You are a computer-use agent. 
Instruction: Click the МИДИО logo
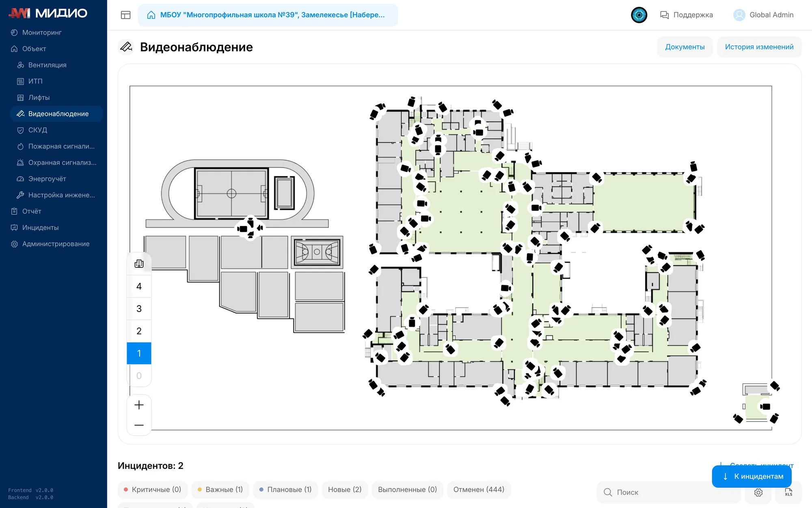tap(48, 13)
